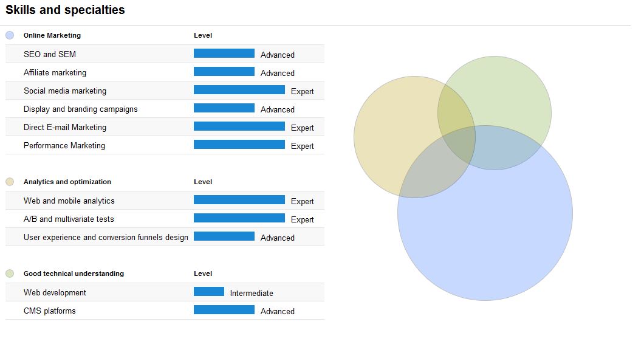Click the Good technical understanding heading
This screenshot has height=344, width=644.
tap(74, 273)
